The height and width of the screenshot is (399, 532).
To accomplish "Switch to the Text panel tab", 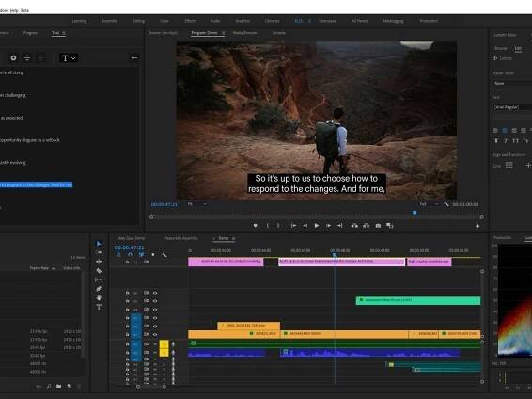I will click(x=55, y=33).
